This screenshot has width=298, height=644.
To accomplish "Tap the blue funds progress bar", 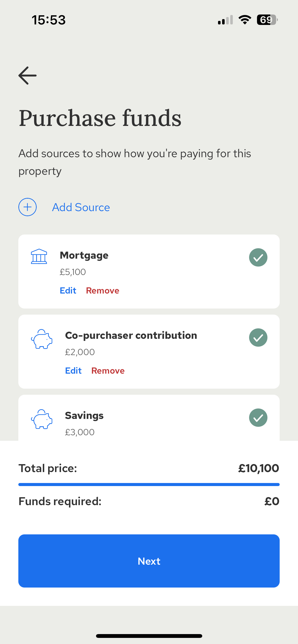I will tap(149, 485).
